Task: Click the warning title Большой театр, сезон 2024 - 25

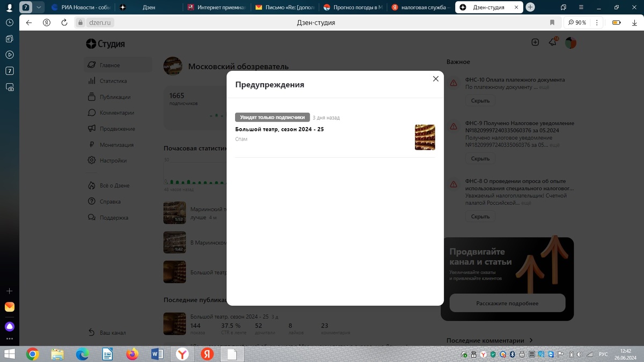Action: 280,129
